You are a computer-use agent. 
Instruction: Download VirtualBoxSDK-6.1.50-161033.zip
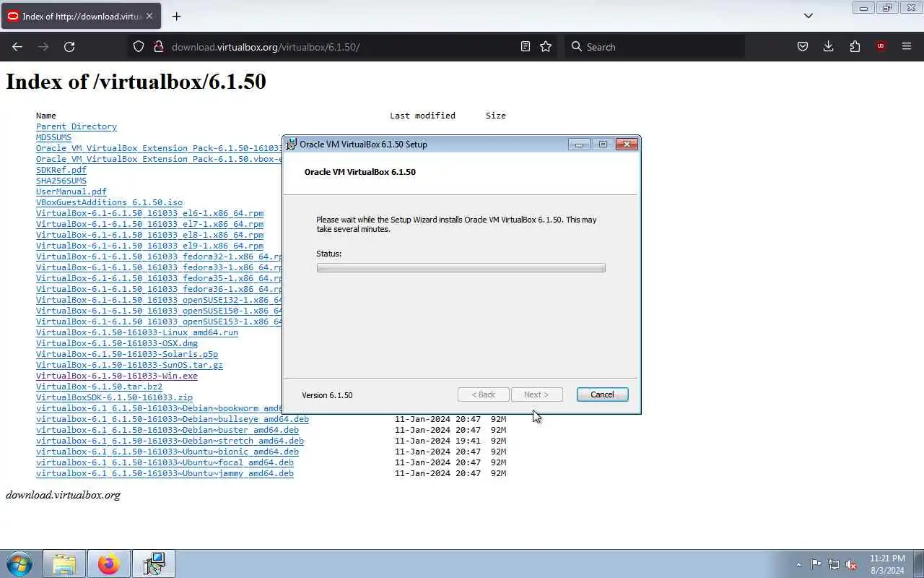pyautogui.click(x=114, y=397)
